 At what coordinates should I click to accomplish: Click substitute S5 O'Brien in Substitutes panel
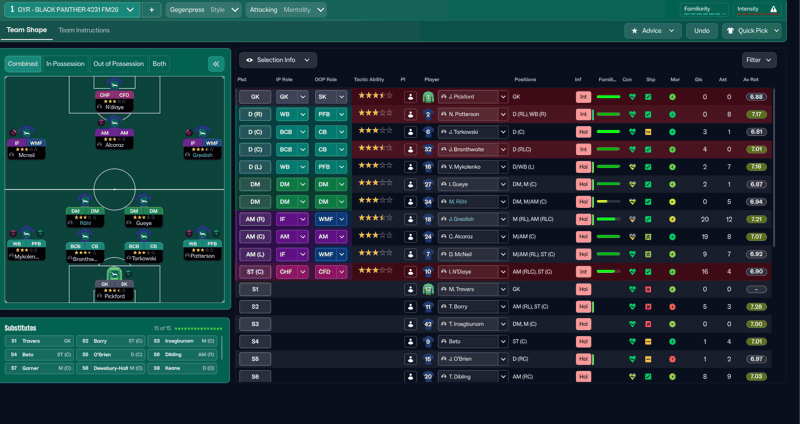111,355
